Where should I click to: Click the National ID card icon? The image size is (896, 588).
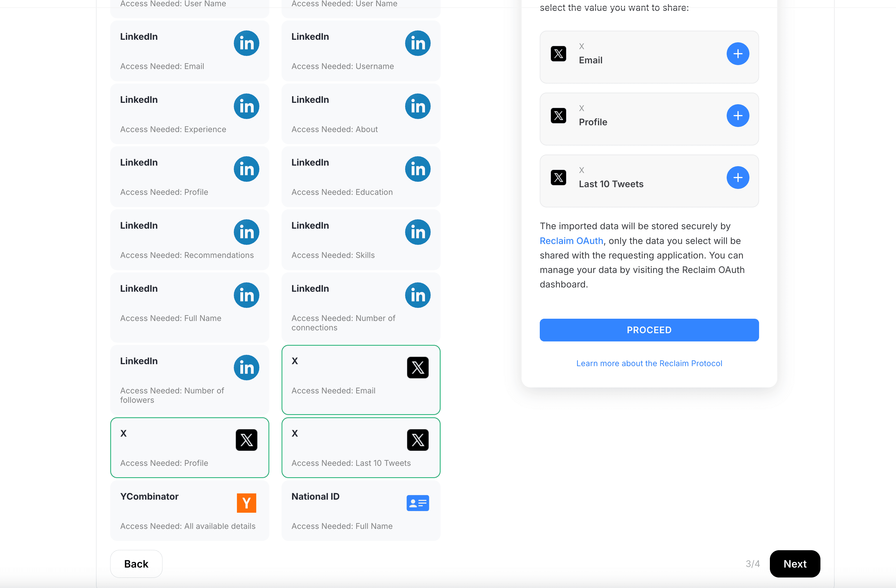point(418,503)
